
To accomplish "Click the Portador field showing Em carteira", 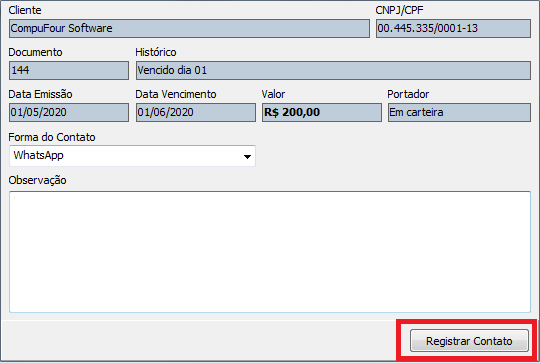I will click(x=459, y=112).
